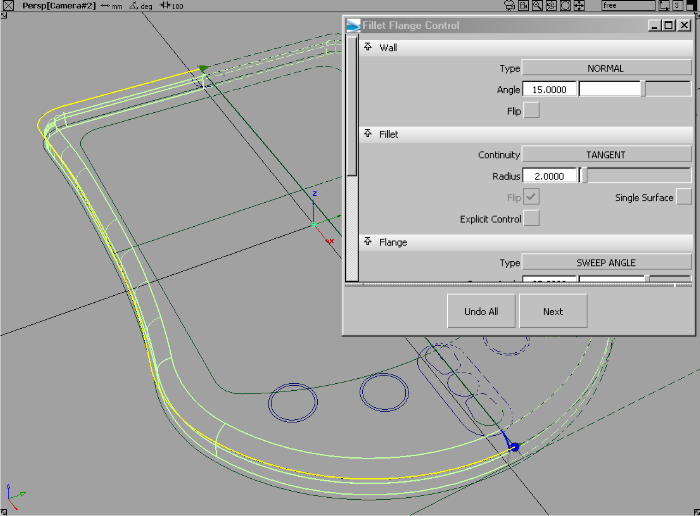Click the tumble/orbit view icon
The width and height of the screenshot is (700, 516).
[565, 5]
